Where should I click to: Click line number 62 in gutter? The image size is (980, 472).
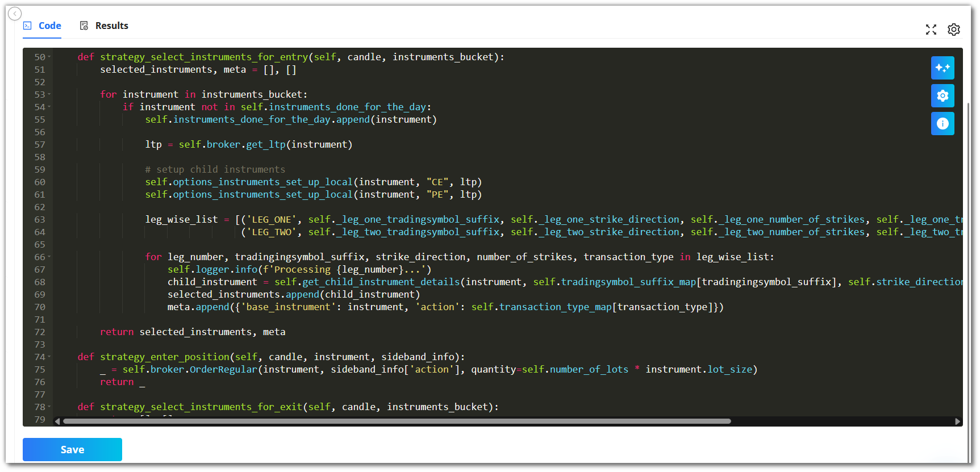[39, 207]
